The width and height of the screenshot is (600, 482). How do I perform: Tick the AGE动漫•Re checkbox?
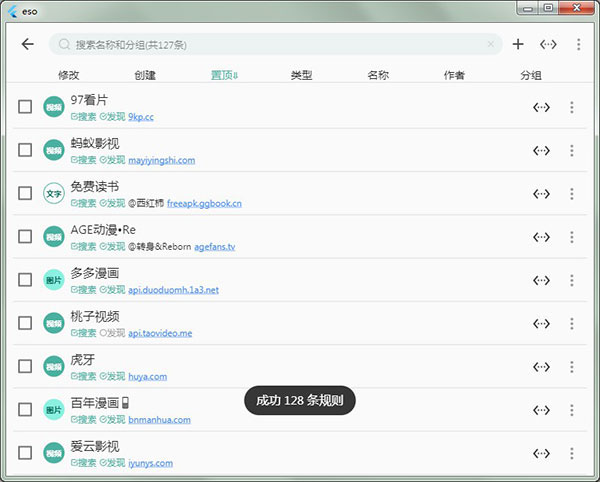pos(25,236)
